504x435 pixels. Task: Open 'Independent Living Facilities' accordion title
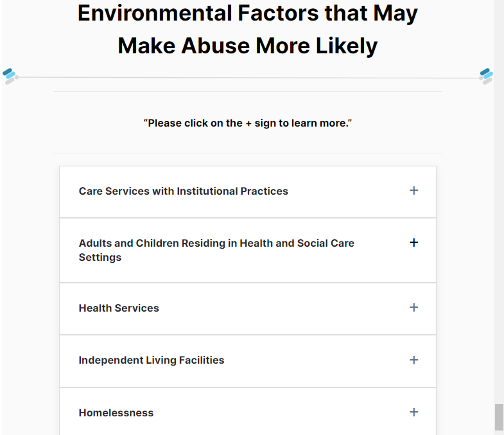coord(152,360)
